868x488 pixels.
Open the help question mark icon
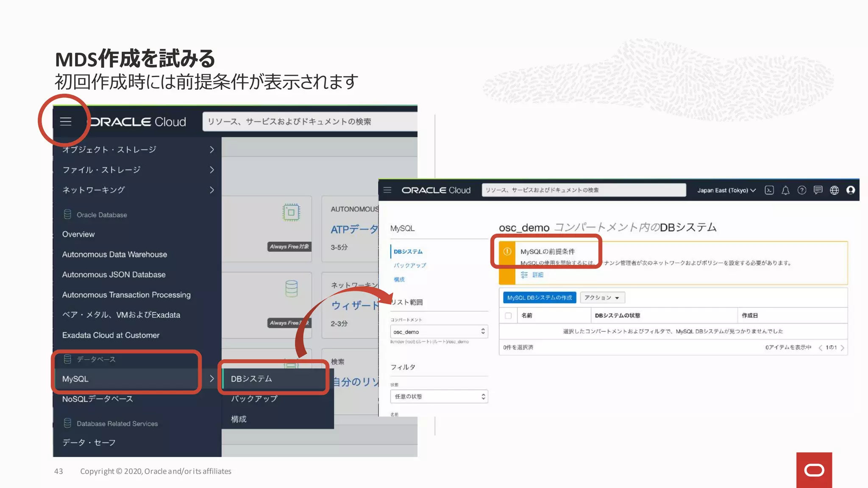click(x=802, y=190)
